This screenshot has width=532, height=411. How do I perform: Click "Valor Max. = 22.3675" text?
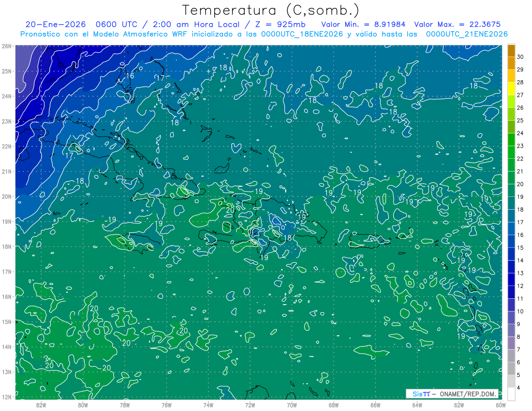pyautogui.click(x=458, y=24)
